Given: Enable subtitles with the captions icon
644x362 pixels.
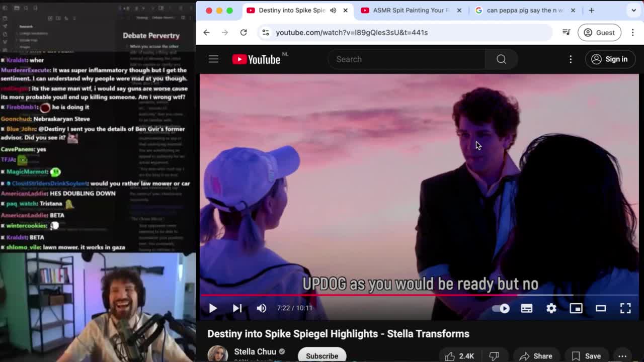Looking at the screenshot, I should [x=526, y=308].
